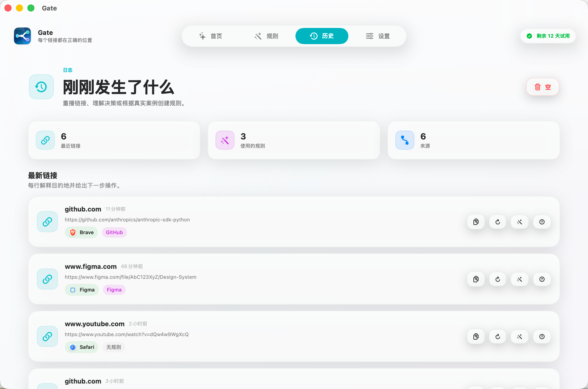Click the 2小时前 timestamp
588x389 pixels.
pyautogui.click(x=138, y=324)
